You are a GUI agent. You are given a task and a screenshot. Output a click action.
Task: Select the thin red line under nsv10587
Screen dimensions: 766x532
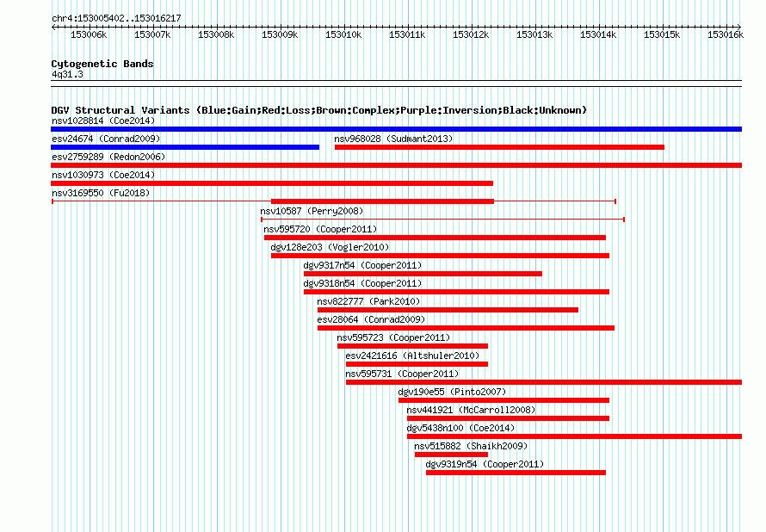442,220
